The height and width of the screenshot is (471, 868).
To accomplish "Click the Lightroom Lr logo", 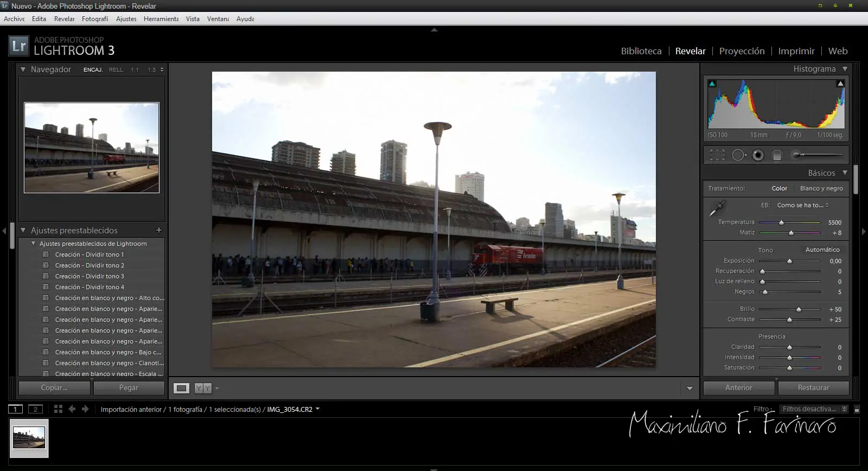I will (x=18, y=46).
